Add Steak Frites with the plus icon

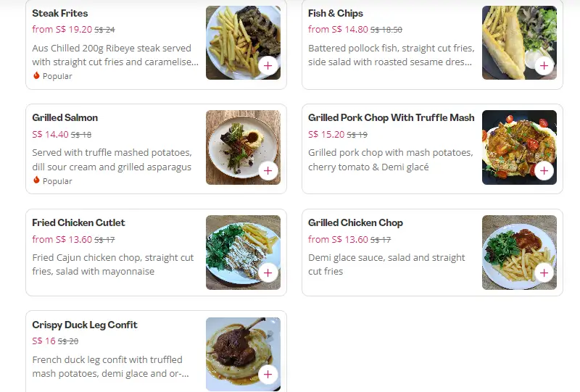(268, 66)
